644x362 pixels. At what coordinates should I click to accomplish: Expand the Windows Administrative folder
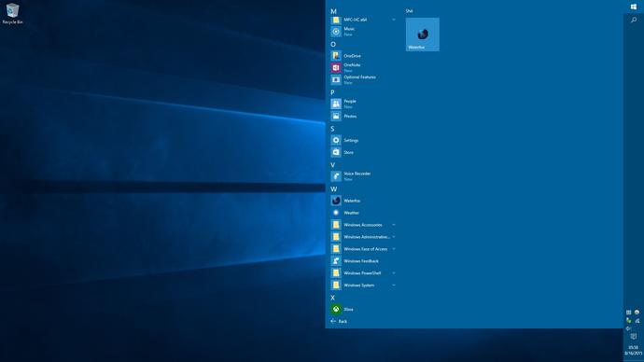tap(363, 236)
